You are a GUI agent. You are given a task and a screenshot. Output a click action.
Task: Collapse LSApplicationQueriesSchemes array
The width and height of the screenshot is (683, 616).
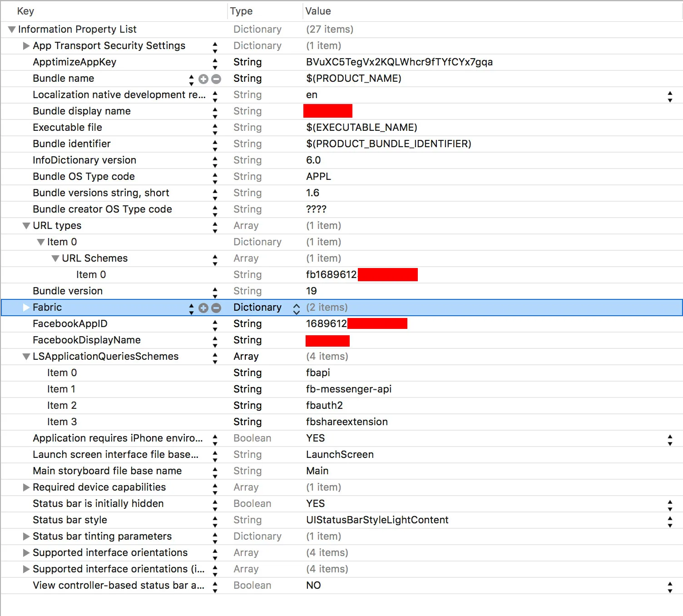(26, 357)
